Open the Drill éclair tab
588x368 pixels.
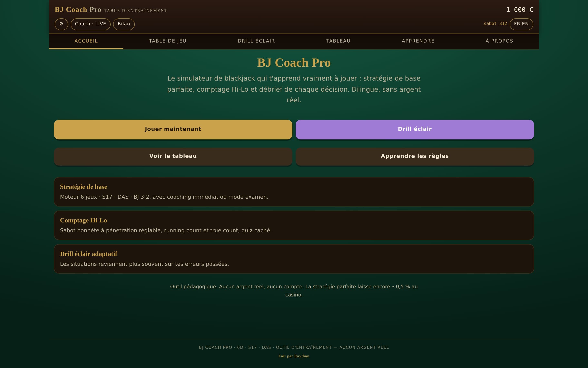[x=256, y=41]
